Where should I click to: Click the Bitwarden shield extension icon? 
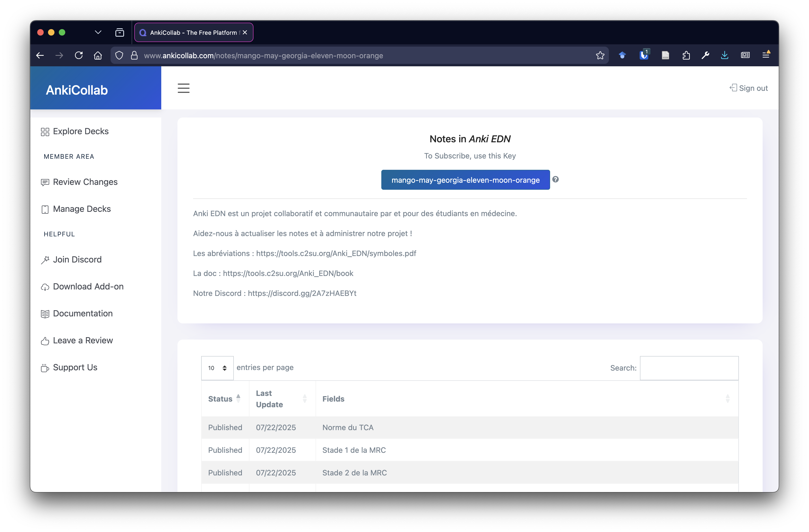point(644,55)
